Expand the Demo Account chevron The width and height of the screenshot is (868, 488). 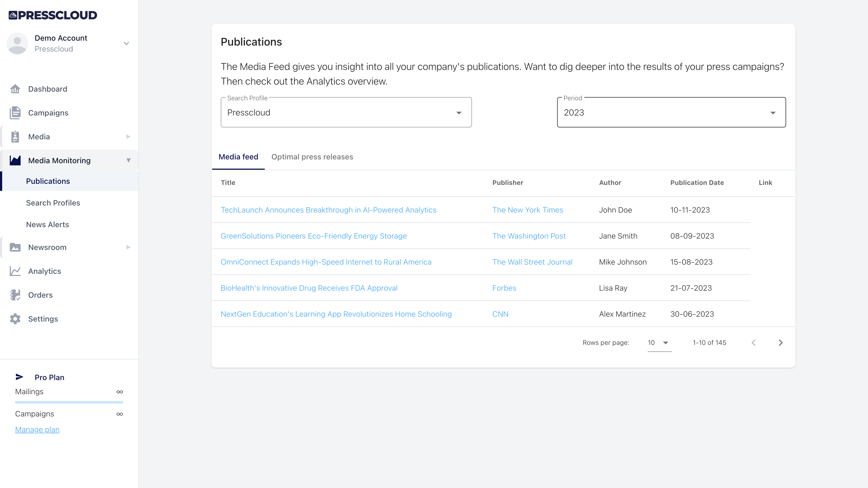point(126,43)
